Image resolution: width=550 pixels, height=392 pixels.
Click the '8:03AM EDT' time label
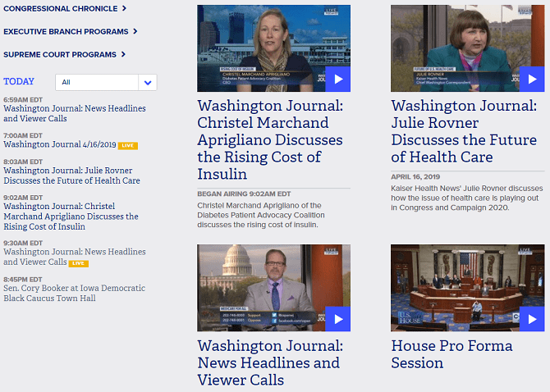[23, 162]
